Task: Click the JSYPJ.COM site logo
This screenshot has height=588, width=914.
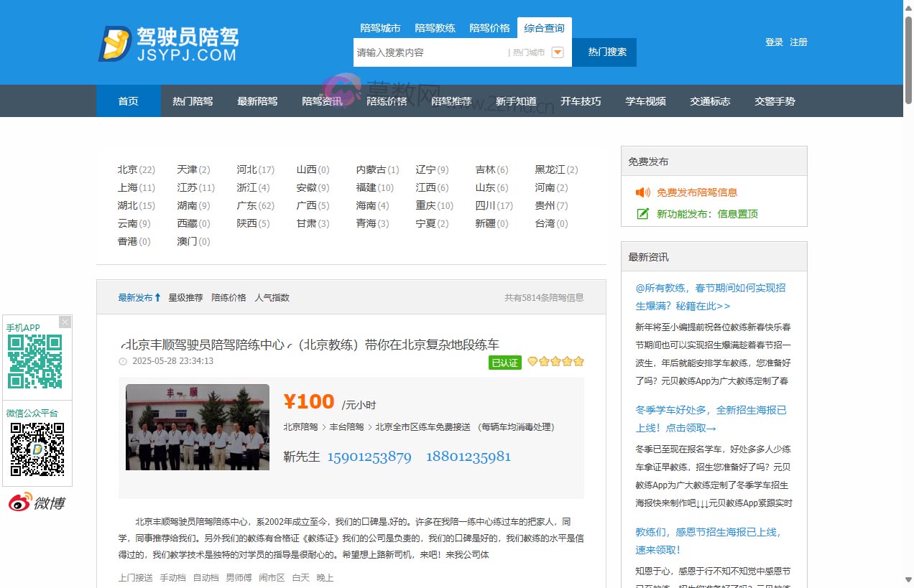Action: [167, 43]
